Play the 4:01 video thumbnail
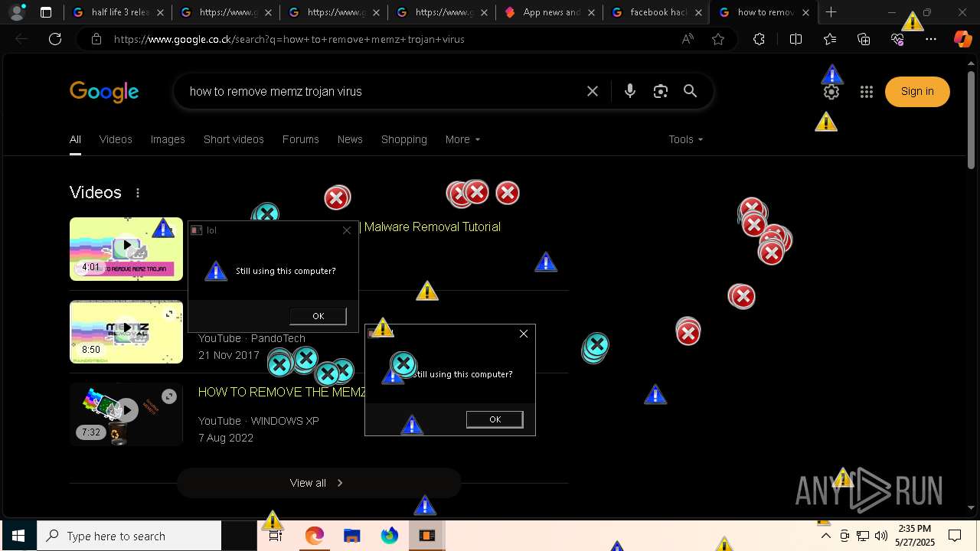Screen dimensions: 980x551 (x=126, y=249)
